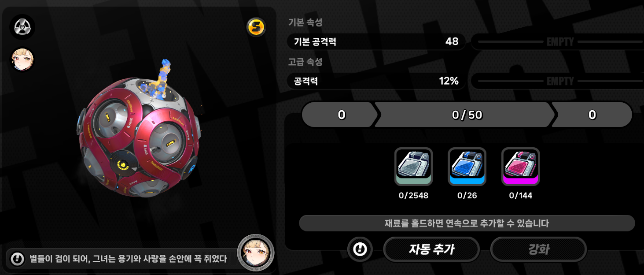Click the 강화 upgrade button
The image size is (644, 275).
(x=538, y=249)
